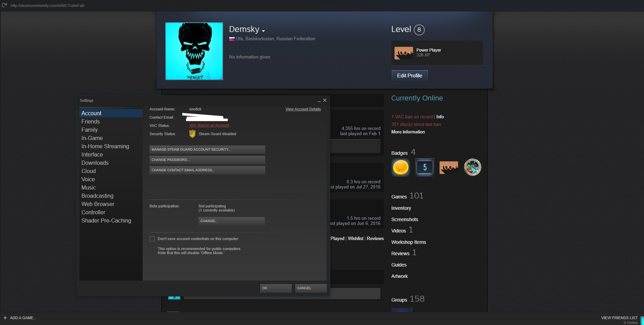644x325 pixels.
Task: Select the 100+ badge in Badges row
Action: (x=449, y=167)
